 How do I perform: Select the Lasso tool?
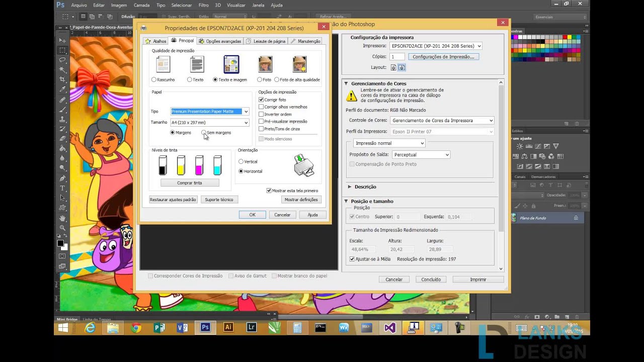[62, 60]
